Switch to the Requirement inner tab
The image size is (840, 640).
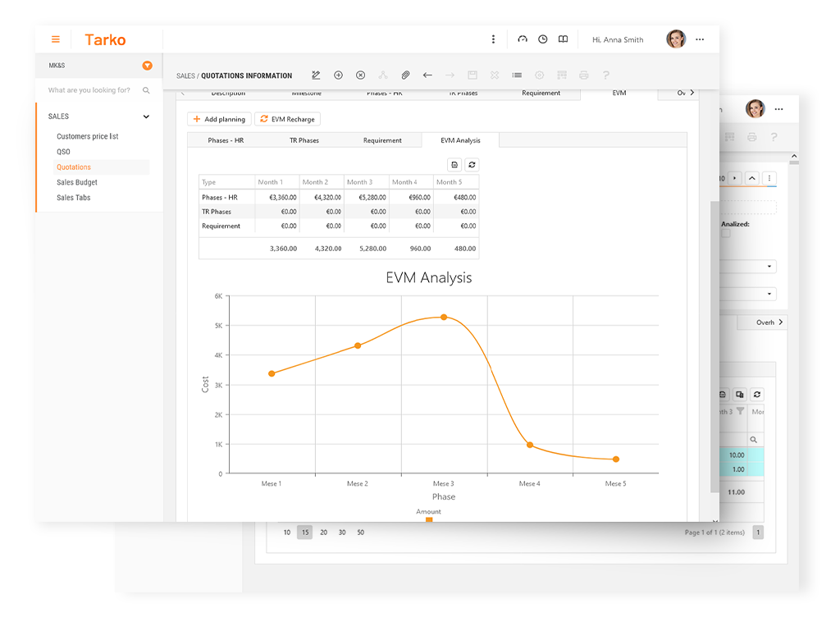tap(382, 140)
